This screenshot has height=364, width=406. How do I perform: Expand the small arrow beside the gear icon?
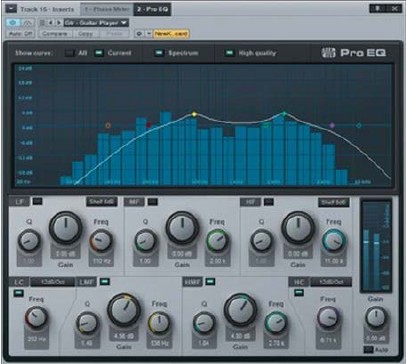[x=148, y=34]
